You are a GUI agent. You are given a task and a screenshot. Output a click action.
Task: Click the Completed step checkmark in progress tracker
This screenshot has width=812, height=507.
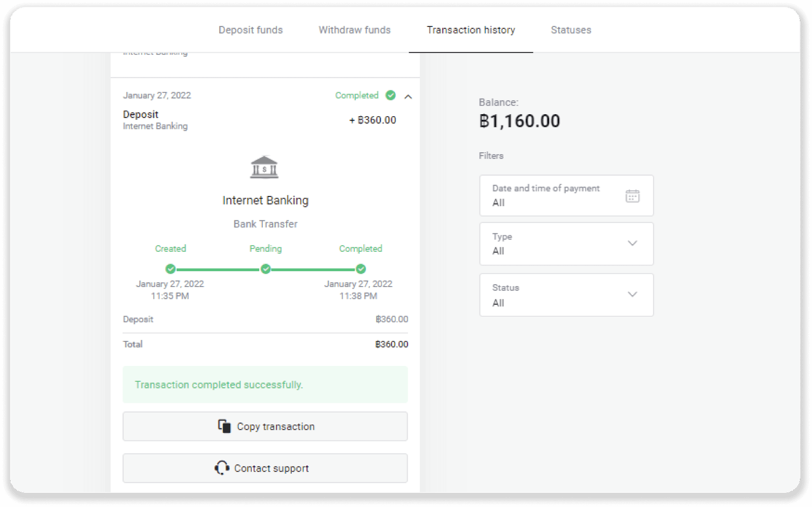[x=361, y=269]
